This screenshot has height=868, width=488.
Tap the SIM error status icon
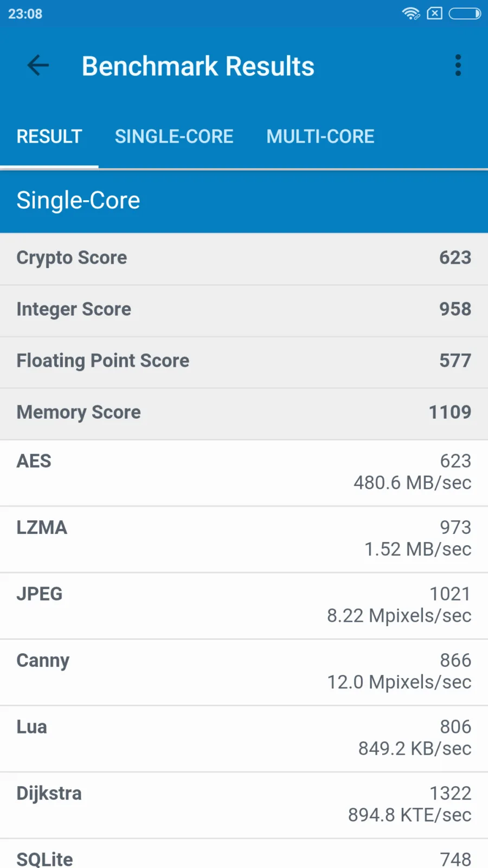[435, 14]
